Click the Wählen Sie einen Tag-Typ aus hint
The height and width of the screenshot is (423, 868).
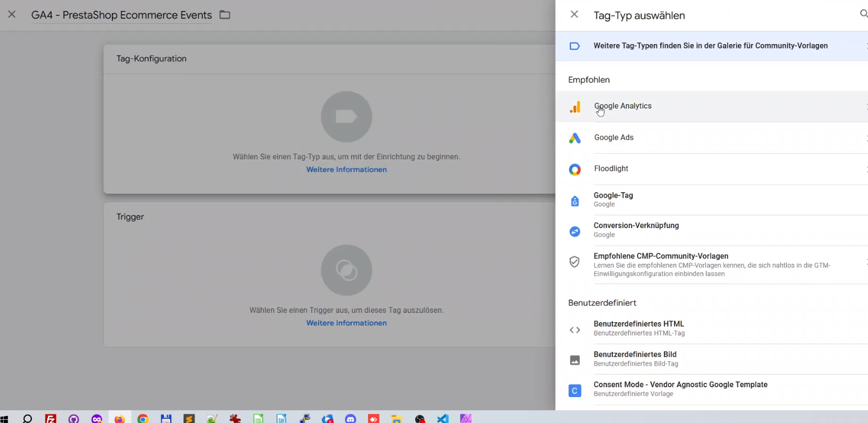346,157
